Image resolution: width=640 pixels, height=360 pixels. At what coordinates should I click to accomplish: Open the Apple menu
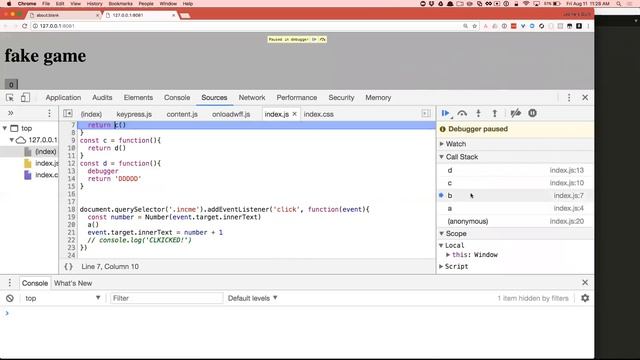pyautogui.click(x=9, y=4)
